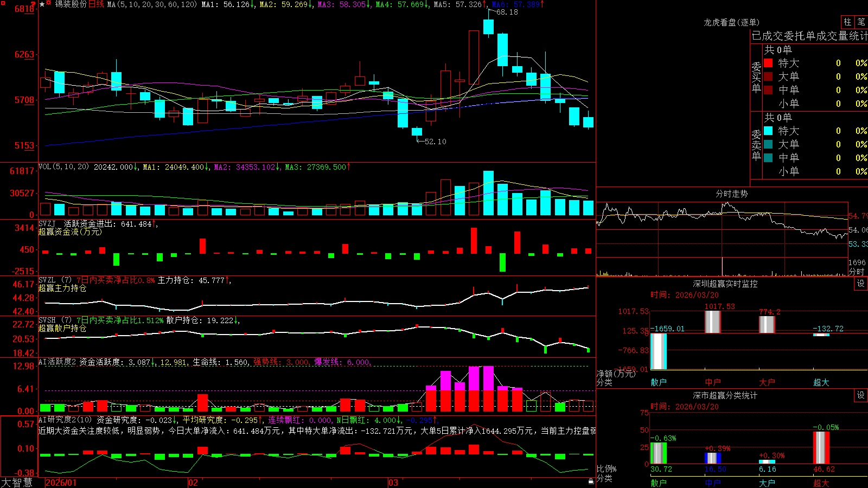Image resolution: width=868 pixels, height=488 pixels.
Task: Click the red gear icon in the top-left corner
Action: (3, 3)
